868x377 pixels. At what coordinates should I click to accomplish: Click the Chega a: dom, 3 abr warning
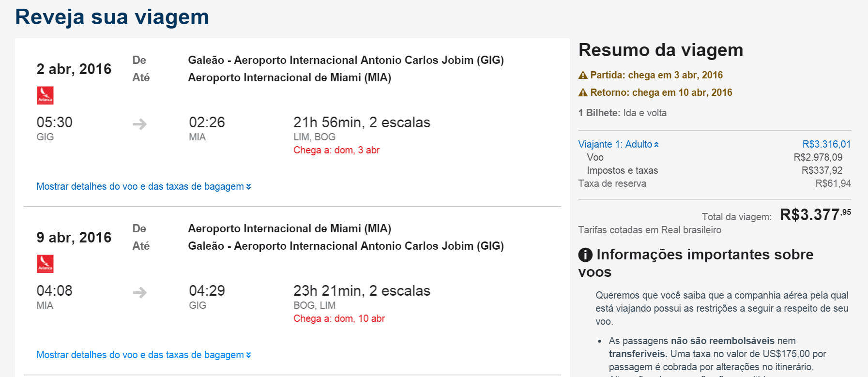pyautogui.click(x=336, y=150)
